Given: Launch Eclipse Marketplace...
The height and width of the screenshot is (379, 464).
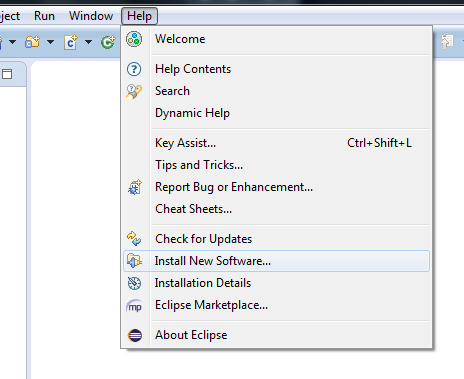Looking at the screenshot, I should click(x=276, y=305).
